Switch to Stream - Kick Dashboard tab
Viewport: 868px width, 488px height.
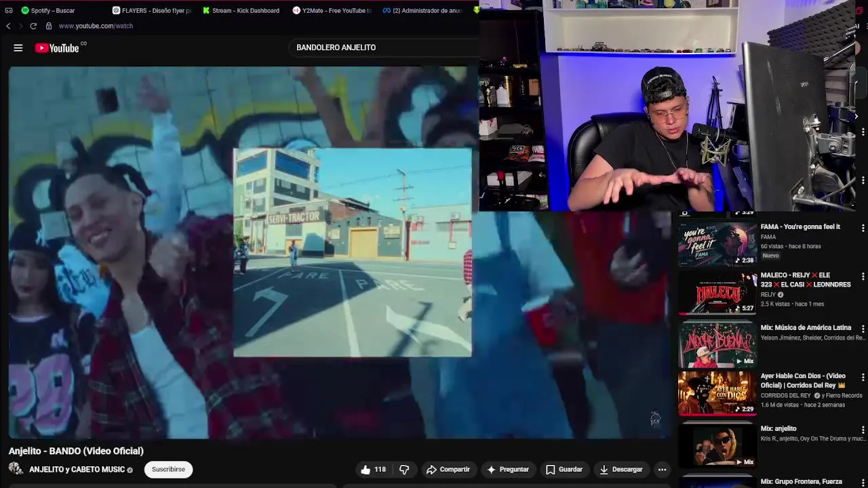point(241,10)
